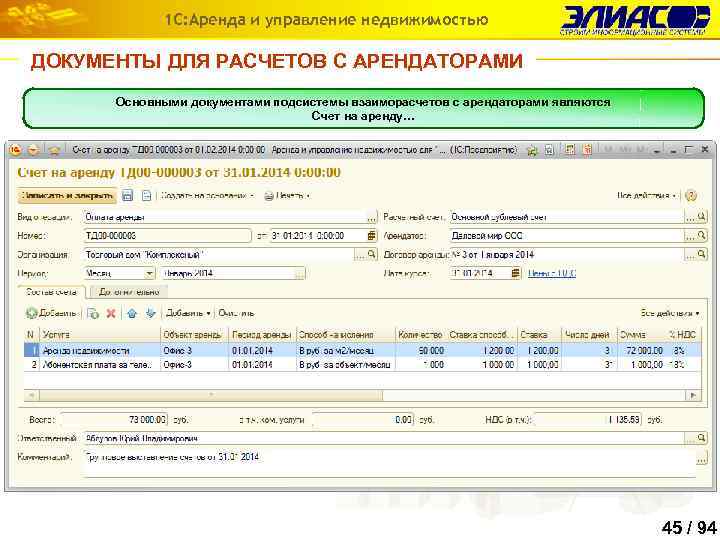Viewport: 720px width, 540px height.
Task: Open the Создать на основании dropdown
Action: [x=208, y=196]
